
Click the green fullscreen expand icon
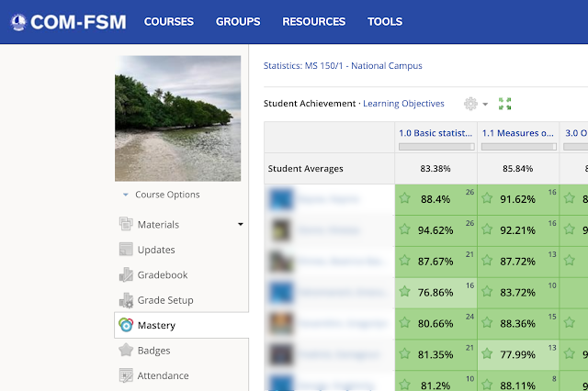(x=504, y=104)
